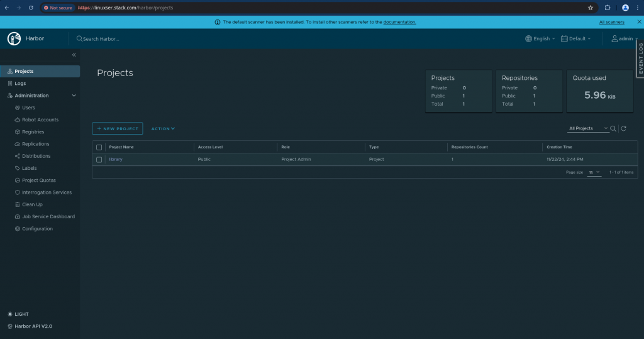Click the 'Project Admin' role cell
Screen dimensions: 644x339
296,159
